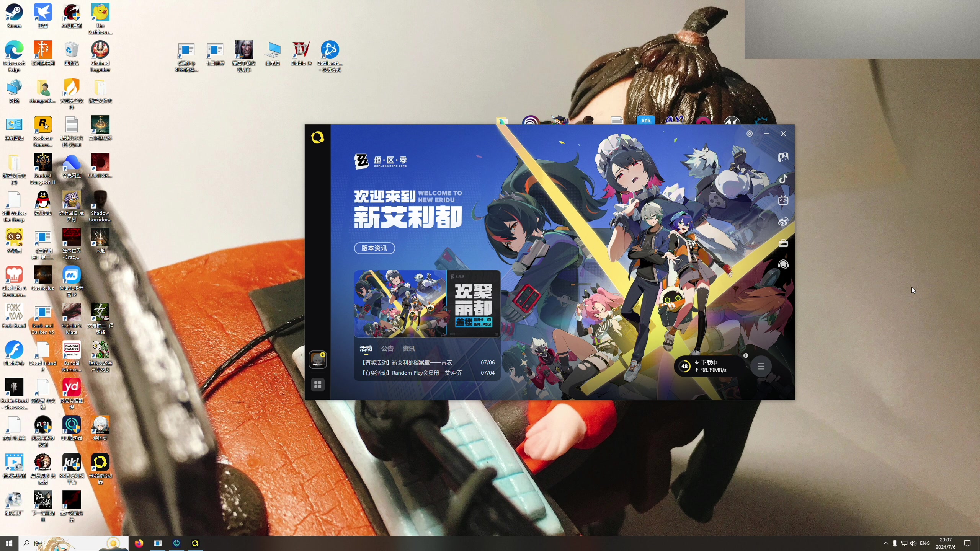Image resolution: width=980 pixels, height=551 pixels.
Task: Click the Weibo icon in the launcher
Action: [783, 222]
